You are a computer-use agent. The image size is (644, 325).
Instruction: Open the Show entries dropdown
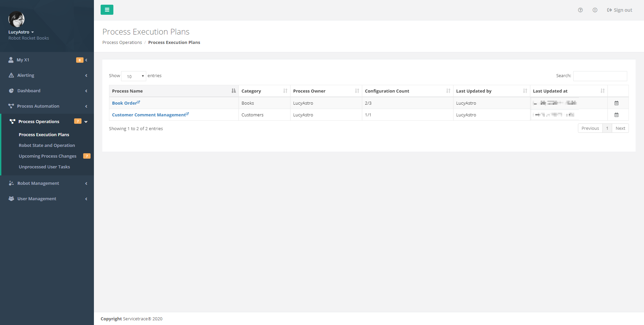[x=133, y=76]
